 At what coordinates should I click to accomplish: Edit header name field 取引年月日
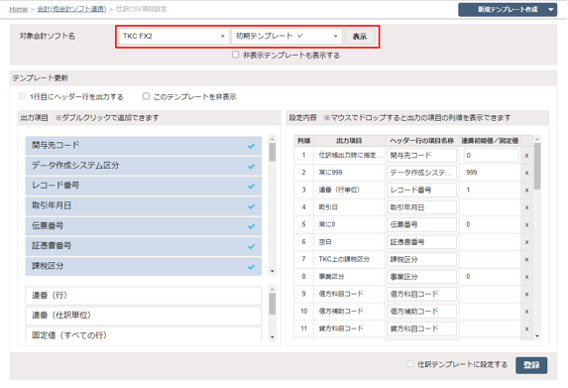(422, 208)
